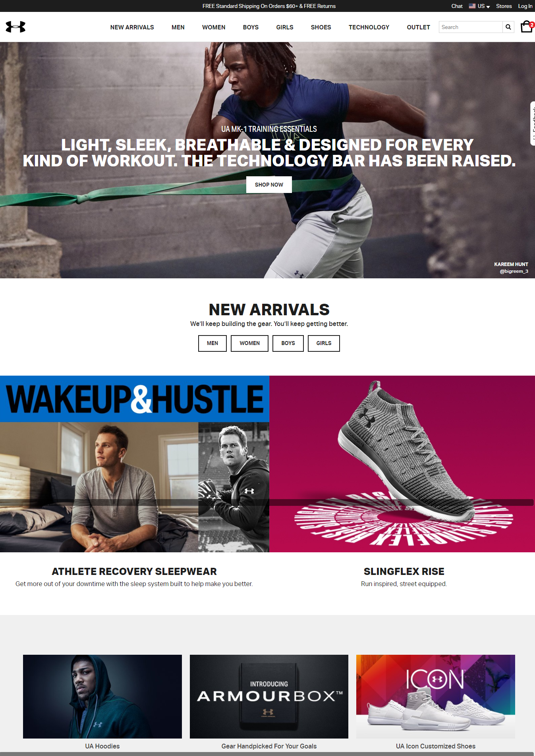Open the Chat link
This screenshot has width=535, height=756.
pos(457,6)
